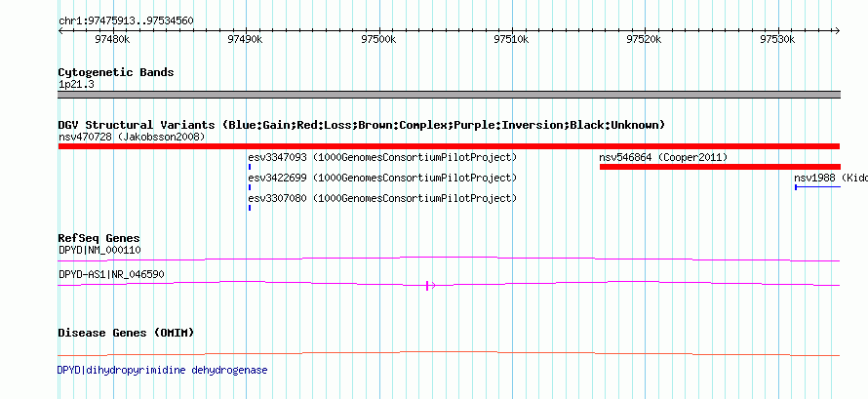Viewport: 868px width, 399px height.
Task: Open DPYD|dihydropyrimidine dehydrogenase OMIM link
Action: (162, 371)
